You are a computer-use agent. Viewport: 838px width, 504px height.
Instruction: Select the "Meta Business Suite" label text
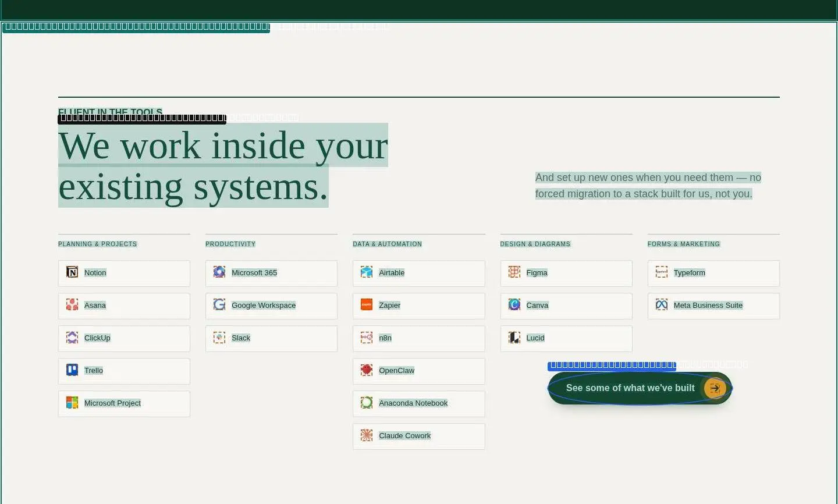708,305
